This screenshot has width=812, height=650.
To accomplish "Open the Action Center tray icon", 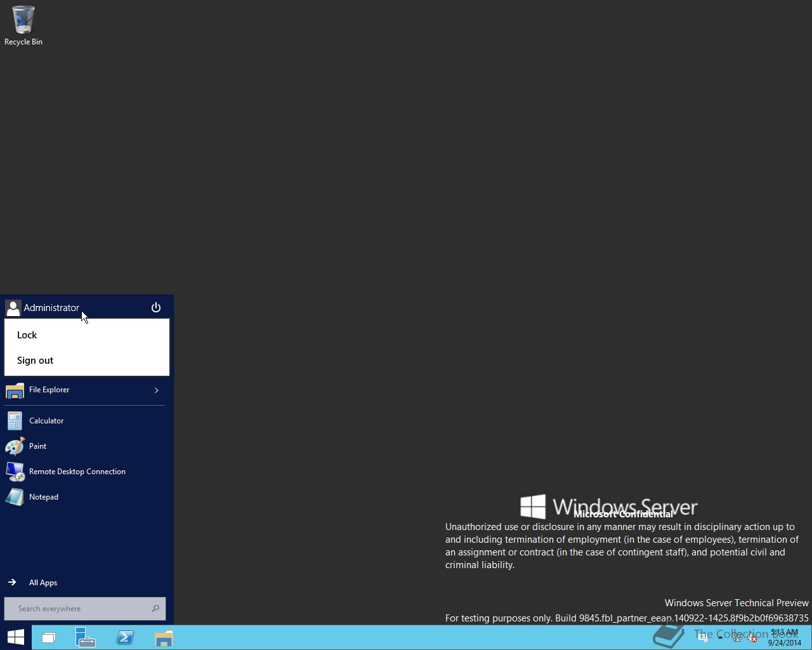I will pos(703,638).
